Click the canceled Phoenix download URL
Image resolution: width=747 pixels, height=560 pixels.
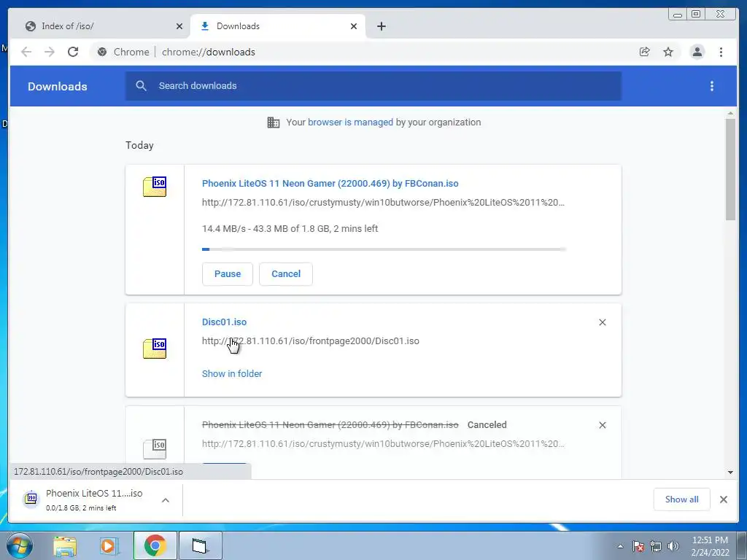383,444
